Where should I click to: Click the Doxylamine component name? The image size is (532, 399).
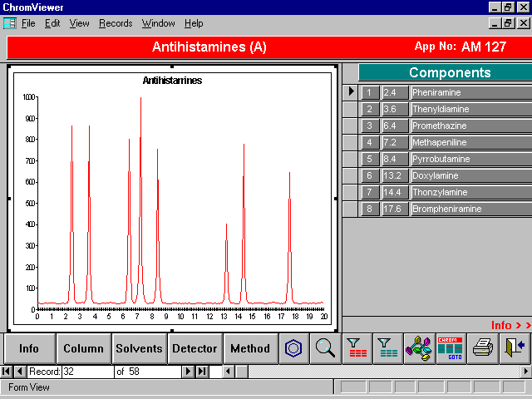click(471, 175)
